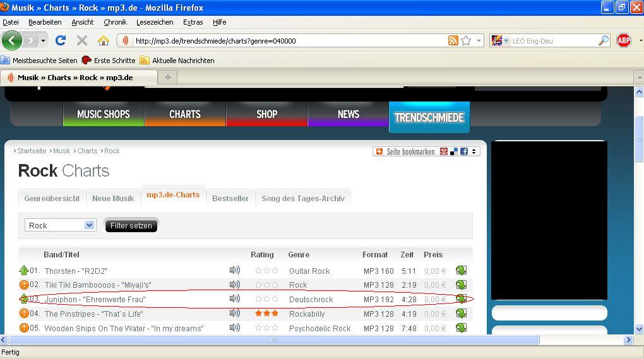Download Wooden Ships On The Water icon
The height and width of the screenshot is (359, 644).
coord(461,328)
